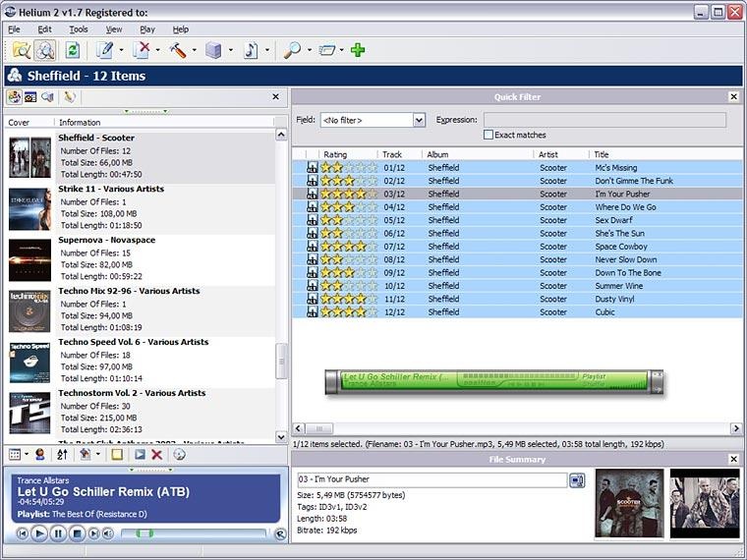
Task: Click the magnifying glass search icon
Action: 292,50
